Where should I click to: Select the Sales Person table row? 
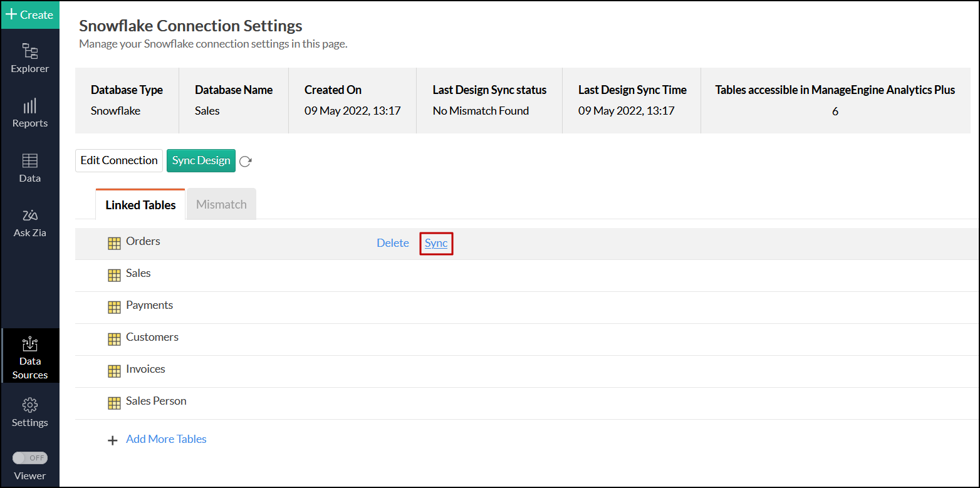coord(156,401)
